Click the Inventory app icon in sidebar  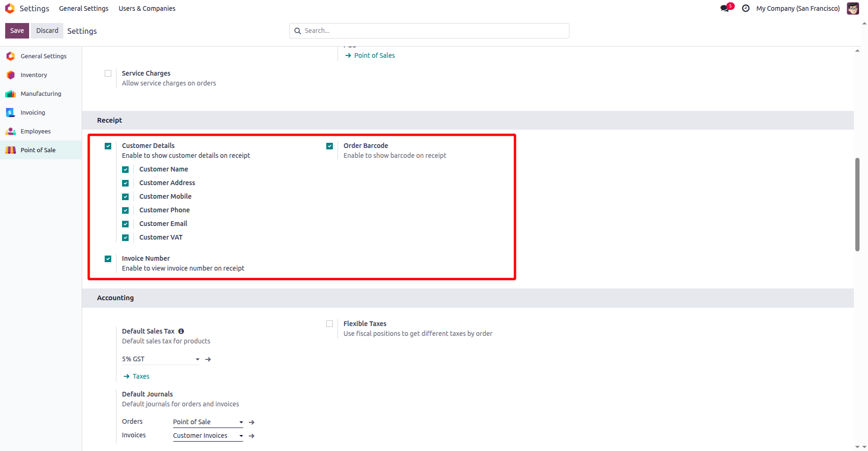coord(10,75)
